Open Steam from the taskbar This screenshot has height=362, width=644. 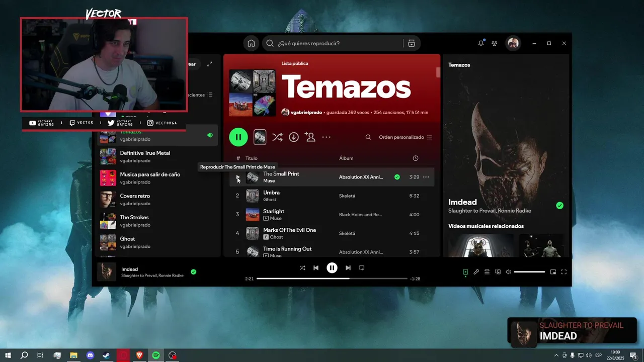click(107, 355)
